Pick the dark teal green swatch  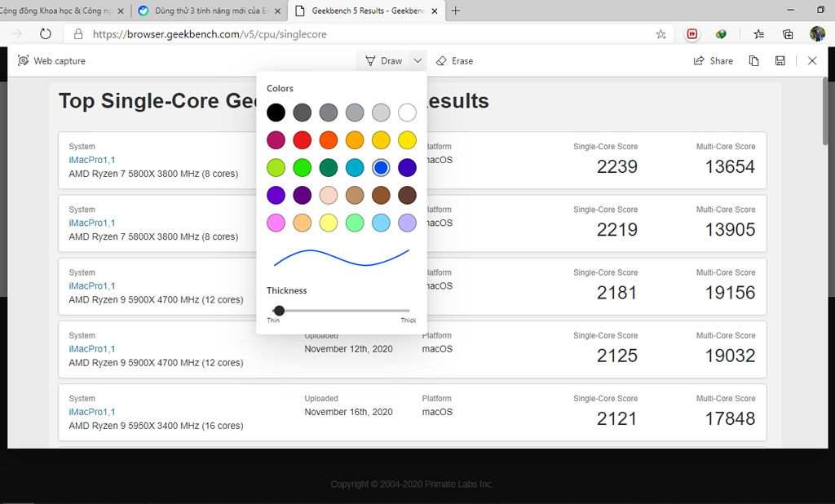point(329,168)
